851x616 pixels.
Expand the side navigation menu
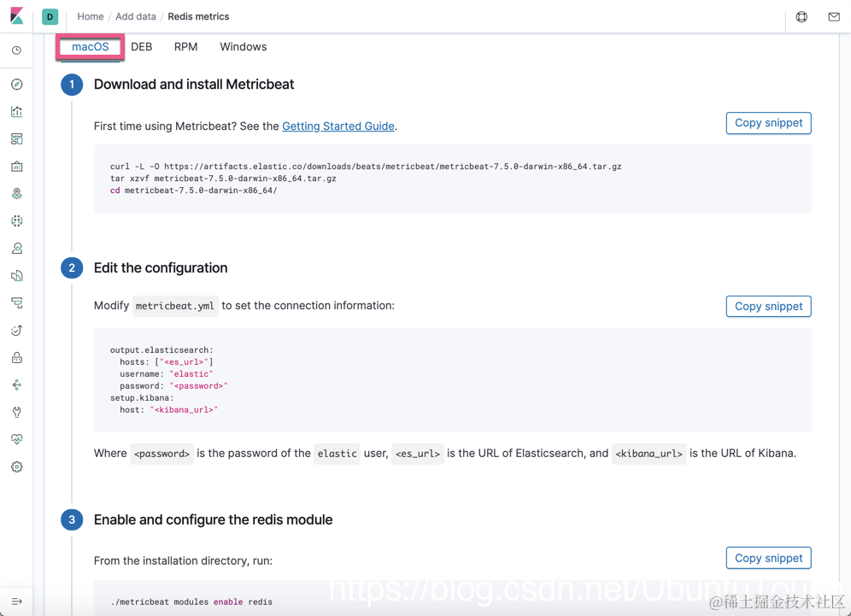(17, 601)
